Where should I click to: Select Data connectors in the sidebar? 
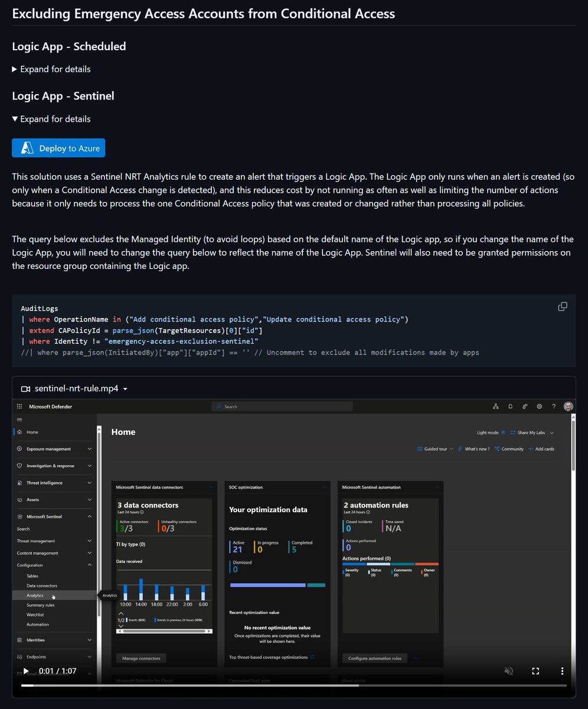pyautogui.click(x=42, y=586)
